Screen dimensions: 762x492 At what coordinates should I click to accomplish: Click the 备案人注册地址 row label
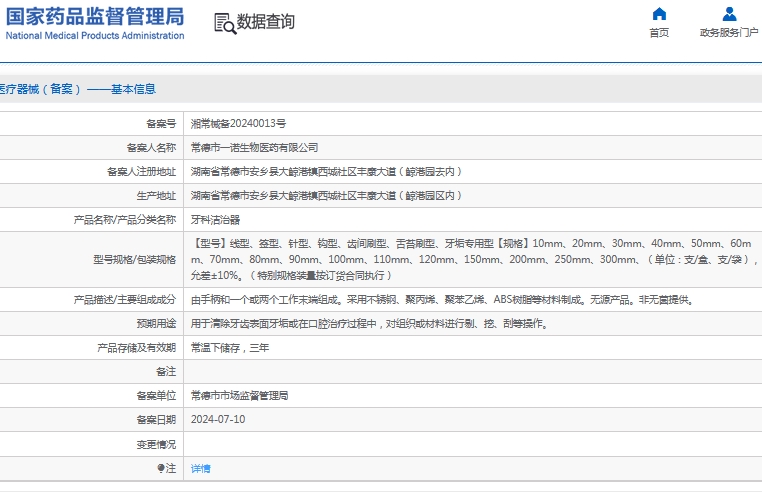click(x=141, y=172)
